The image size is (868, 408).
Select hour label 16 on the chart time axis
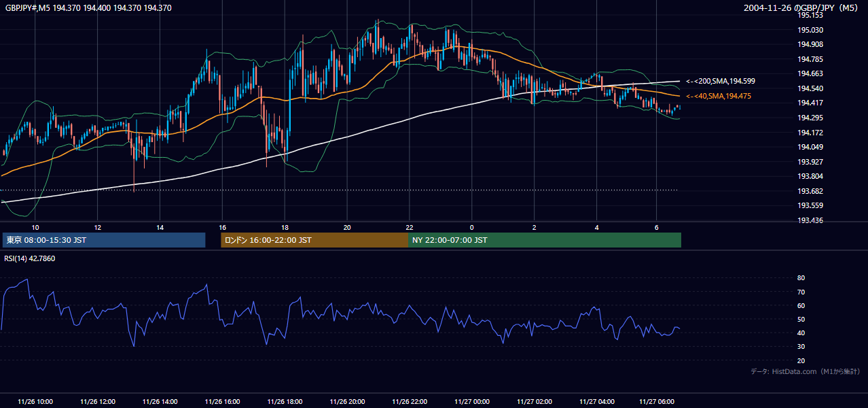222,227
